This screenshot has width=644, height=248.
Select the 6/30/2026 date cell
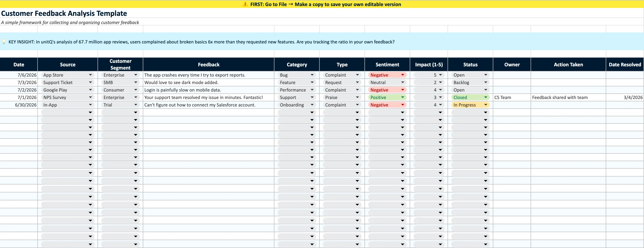(x=19, y=105)
